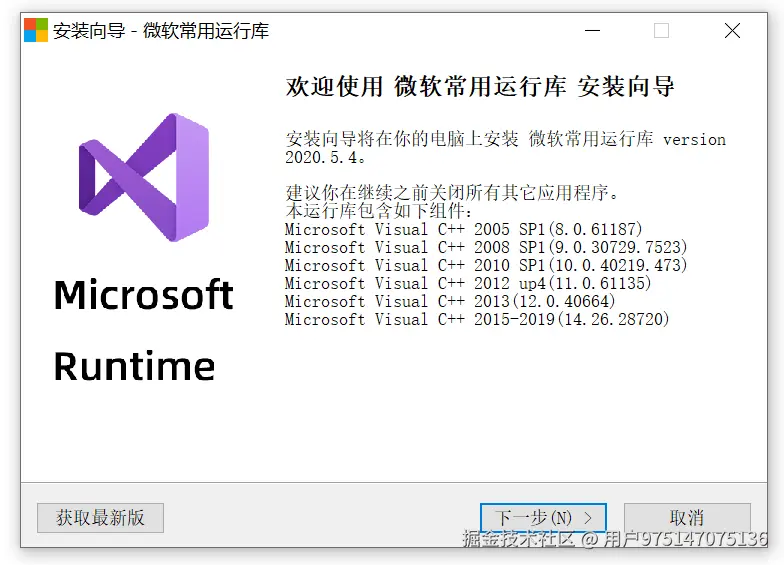Click the disabled maximize button
Screen dimensions: 784x565
click(662, 30)
